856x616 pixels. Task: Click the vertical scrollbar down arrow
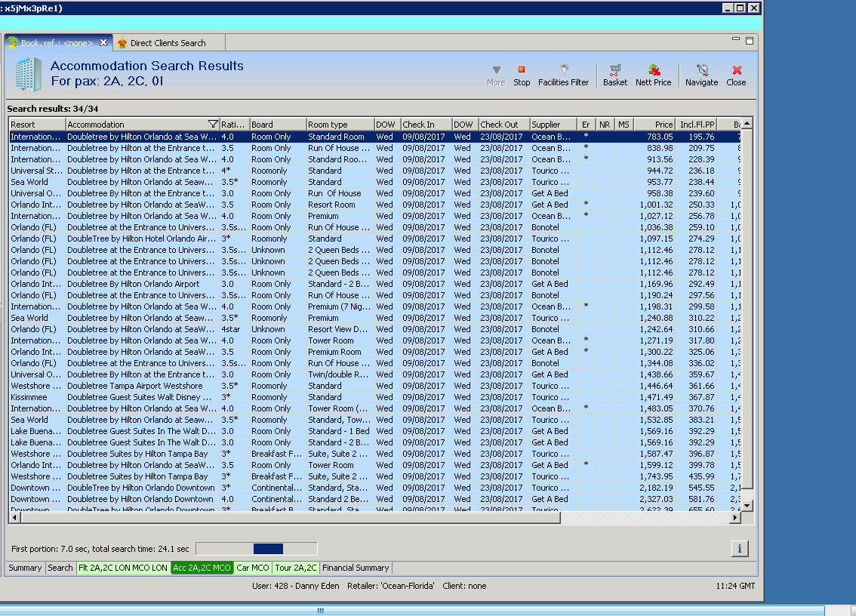[747, 505]
